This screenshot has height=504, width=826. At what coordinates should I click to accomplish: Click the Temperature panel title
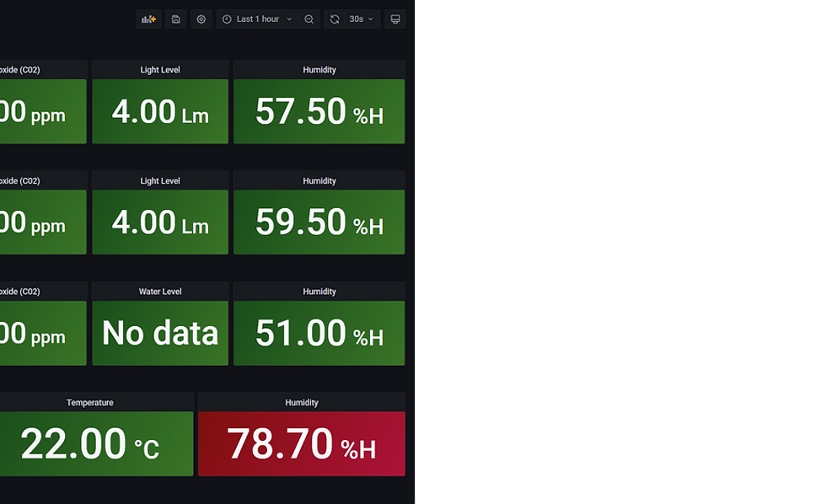[x=90, y=403]
